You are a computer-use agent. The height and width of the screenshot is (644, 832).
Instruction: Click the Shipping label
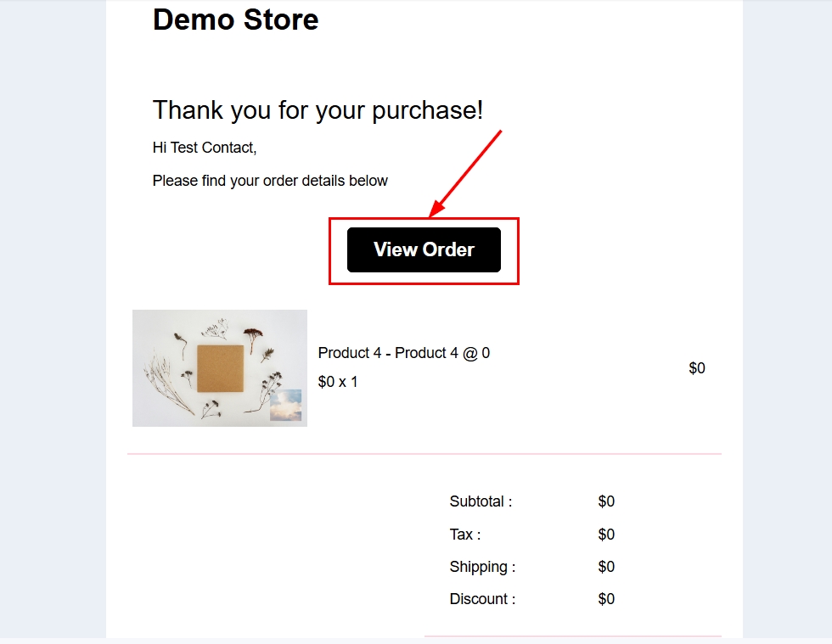(x=482, y=567)
